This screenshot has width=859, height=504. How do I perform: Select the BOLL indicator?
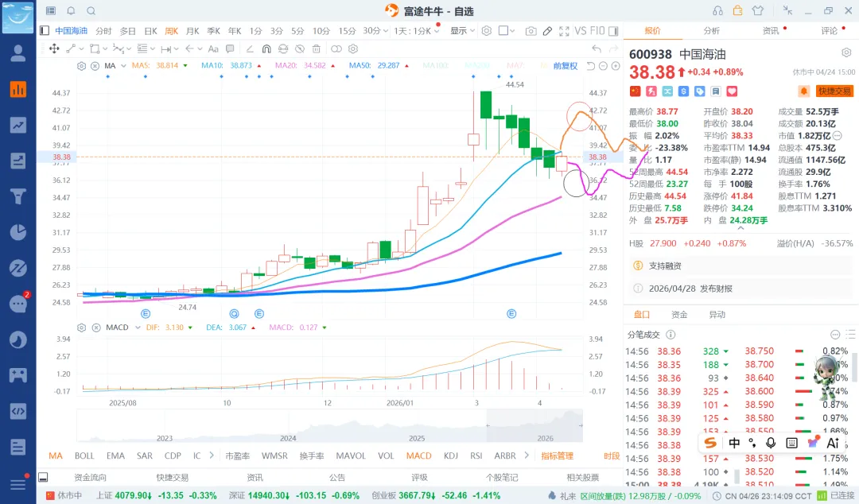click(x=84, y=456)
